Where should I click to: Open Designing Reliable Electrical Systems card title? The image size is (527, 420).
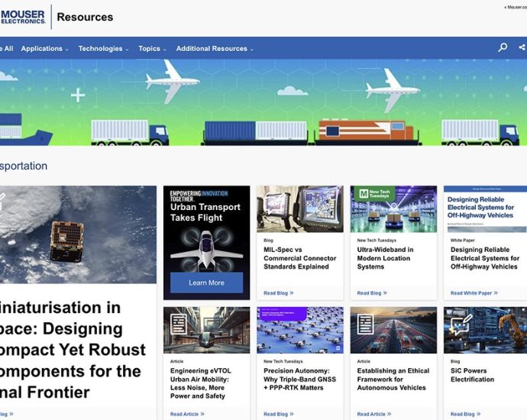pyautogui.click(x=485, y=258)
